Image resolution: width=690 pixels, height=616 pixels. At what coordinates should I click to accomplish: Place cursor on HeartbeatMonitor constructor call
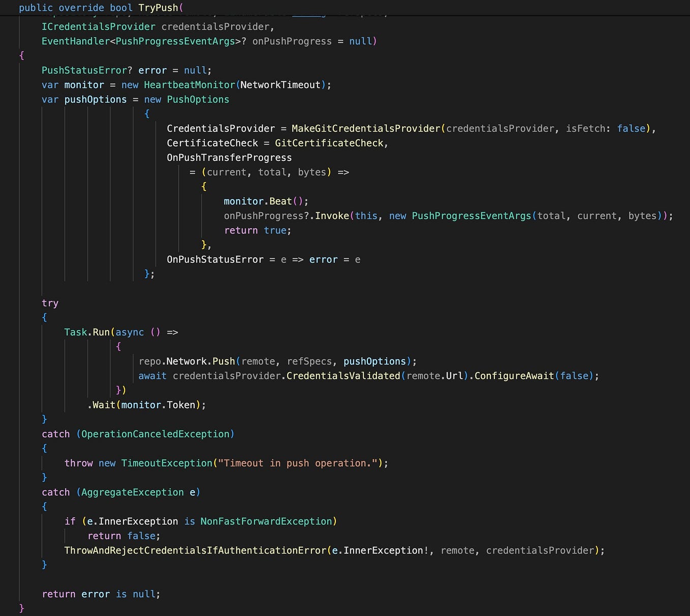pos(189,85)
